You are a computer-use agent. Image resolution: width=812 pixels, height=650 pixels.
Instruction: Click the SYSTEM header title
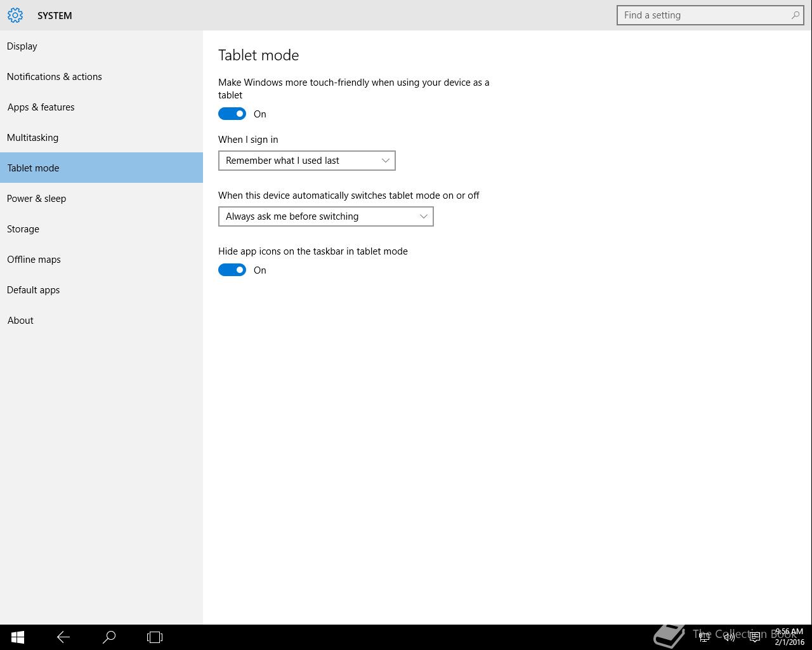55,15
